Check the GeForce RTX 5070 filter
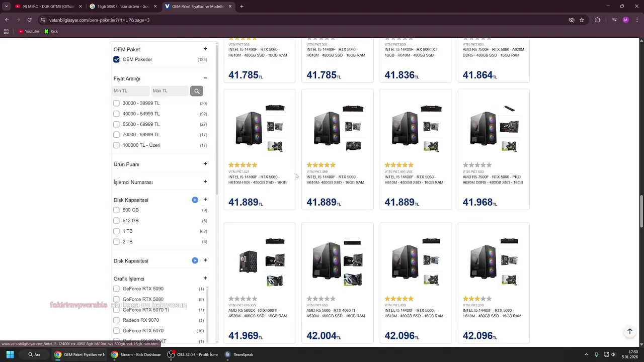The height and width of the screenshot is (362, 644). pos(116,331)
